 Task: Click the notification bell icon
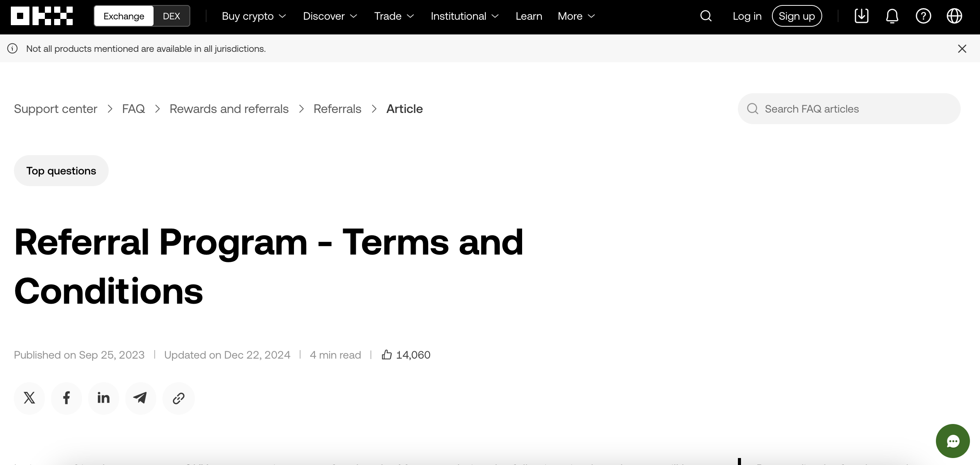pos(893,15)
